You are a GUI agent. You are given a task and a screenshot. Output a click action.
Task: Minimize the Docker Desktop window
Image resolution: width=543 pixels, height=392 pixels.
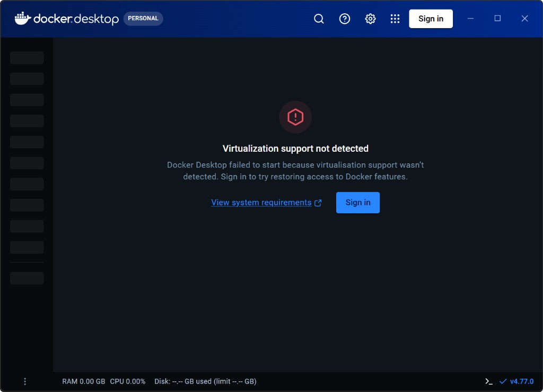click(470, 19)
